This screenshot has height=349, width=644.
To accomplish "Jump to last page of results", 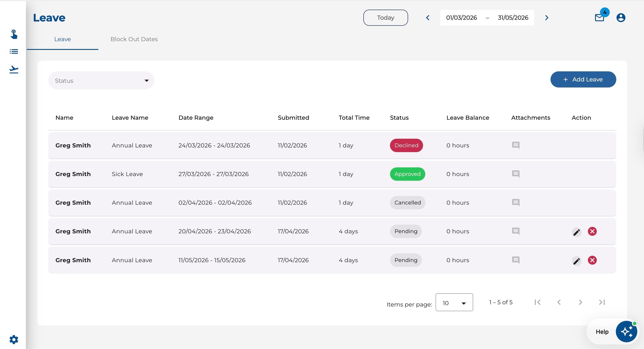I will click(x=602, y=302).
